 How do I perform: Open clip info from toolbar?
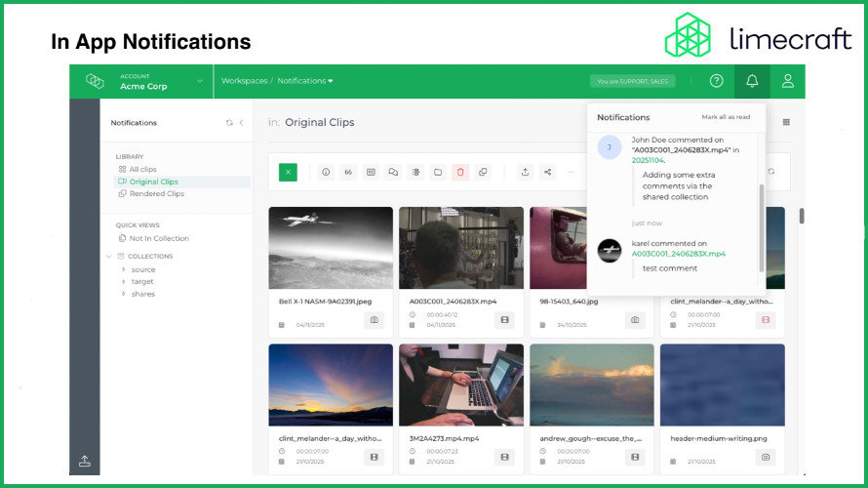[x=326, y=173]
